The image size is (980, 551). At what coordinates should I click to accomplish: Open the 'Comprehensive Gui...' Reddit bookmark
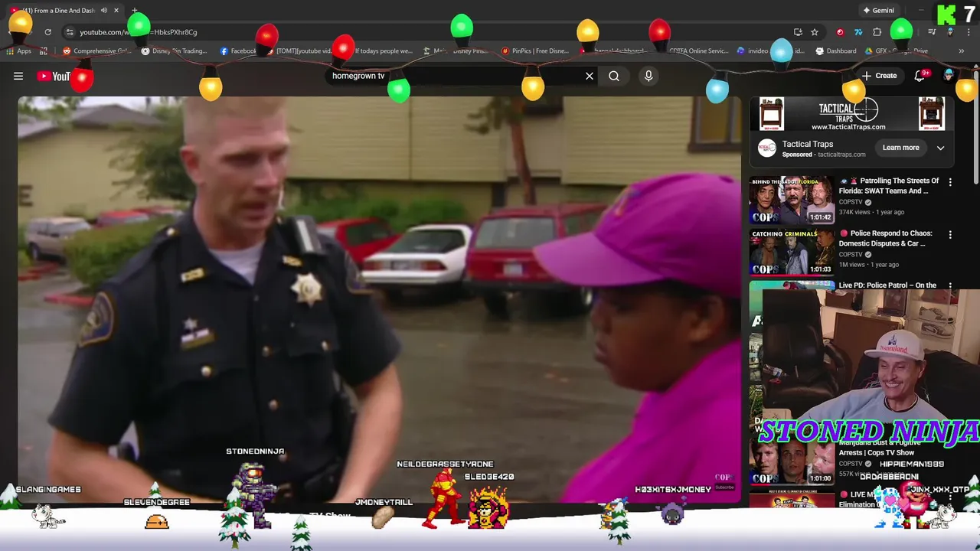point(96,51)
